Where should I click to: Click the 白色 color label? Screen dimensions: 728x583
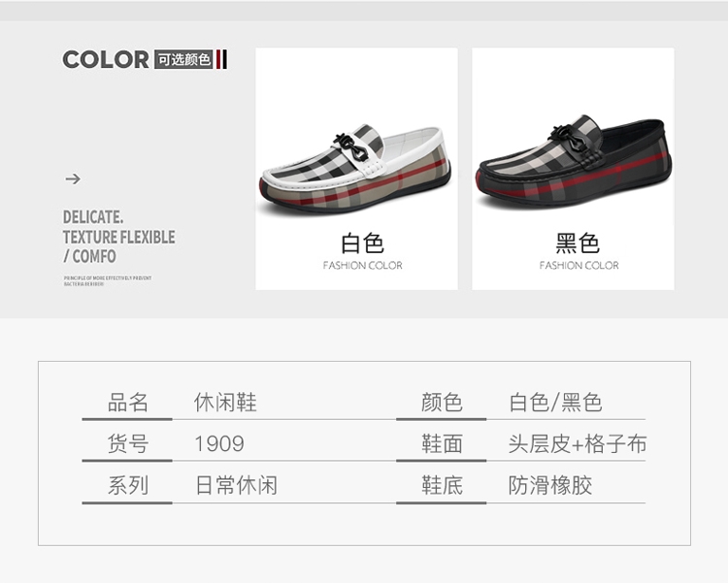point(362,243)
